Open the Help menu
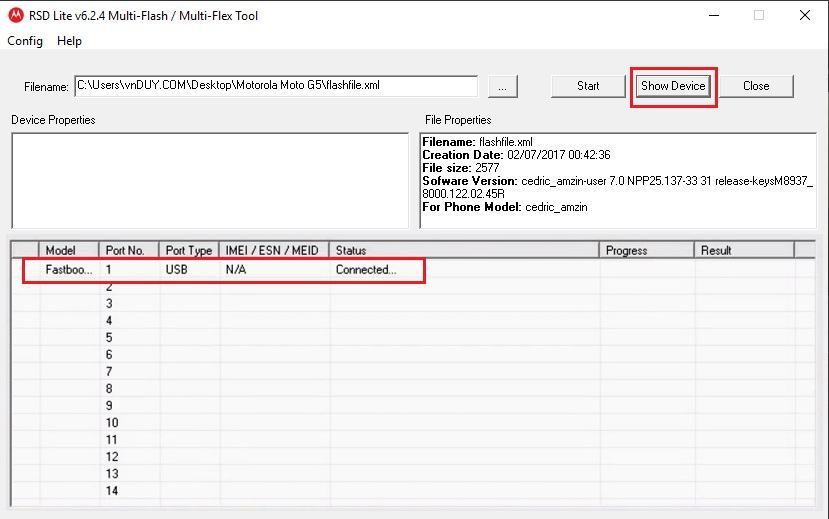829x519 pixels. point(69,41)
